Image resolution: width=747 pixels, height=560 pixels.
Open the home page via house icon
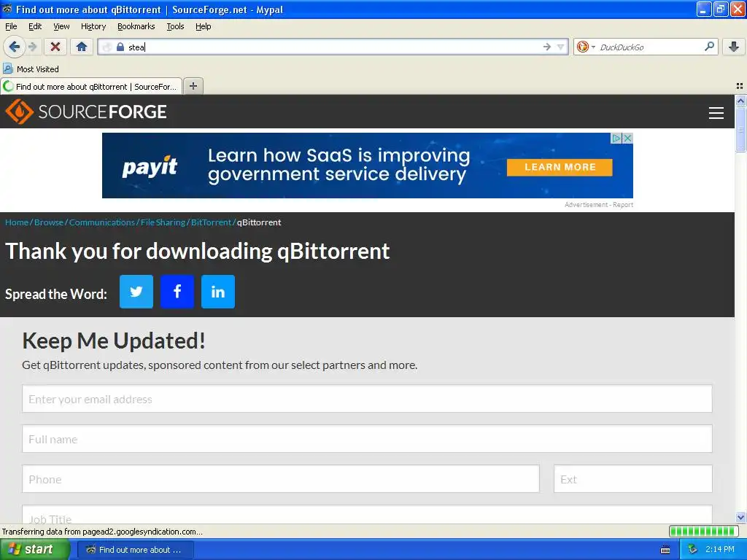82,47
